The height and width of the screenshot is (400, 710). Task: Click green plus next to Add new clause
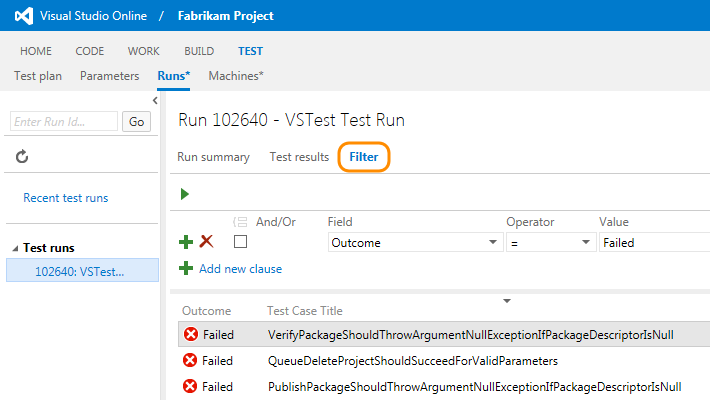(186, 268)
